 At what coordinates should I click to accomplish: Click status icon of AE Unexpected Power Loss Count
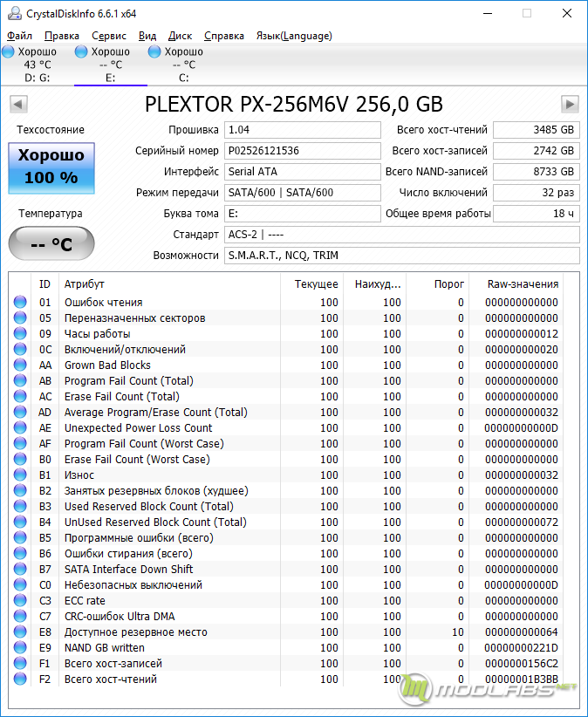[20, 427]
